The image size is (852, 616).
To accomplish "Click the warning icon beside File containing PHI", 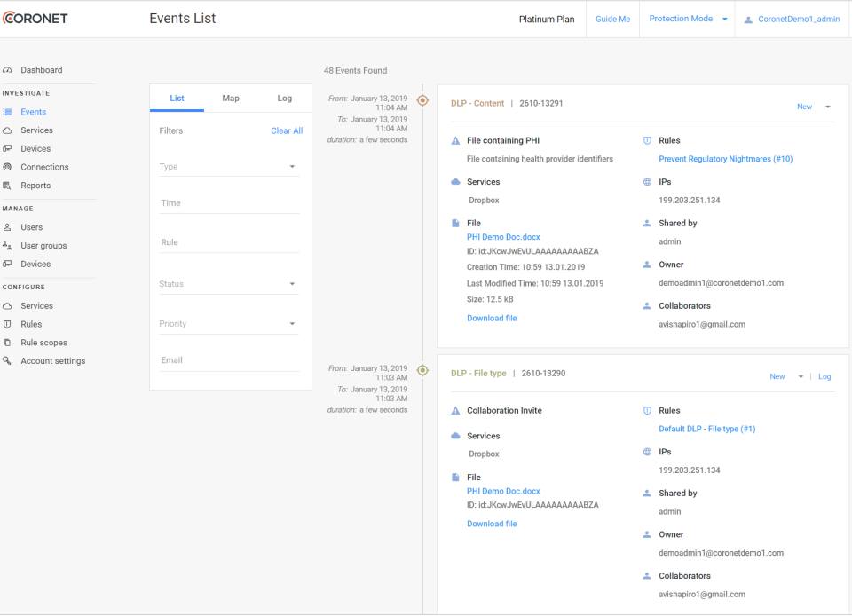I will coord(455,141).
